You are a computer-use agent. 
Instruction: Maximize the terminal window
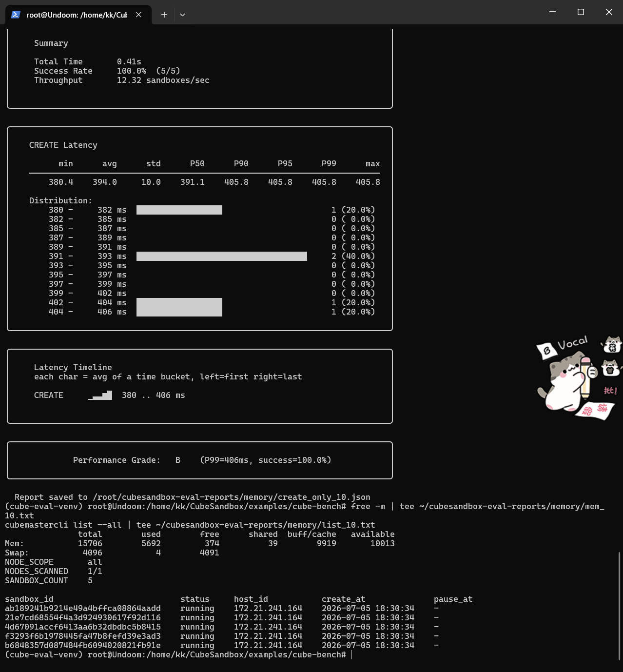pyautogui.click(x=581, y=12)
